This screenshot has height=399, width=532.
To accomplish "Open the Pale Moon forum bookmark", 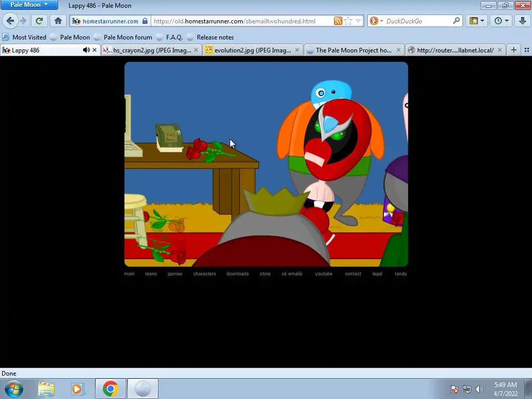I will [124, 37].
